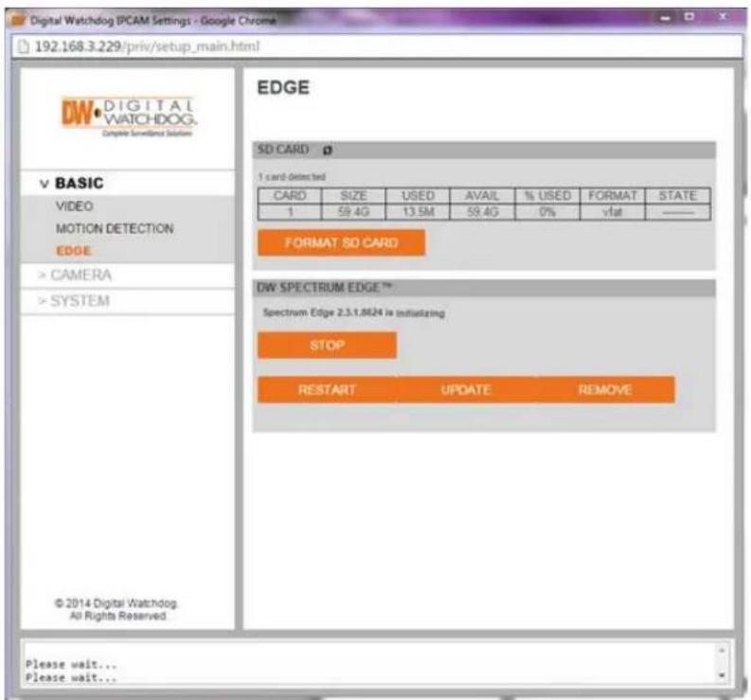Click the % USED column header
Image resolution: width=751 pixels, height=700 pixels.
point(547,195)
